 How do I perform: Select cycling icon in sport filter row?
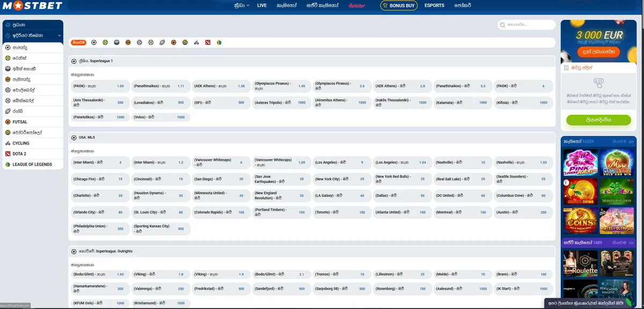[197, 42]
